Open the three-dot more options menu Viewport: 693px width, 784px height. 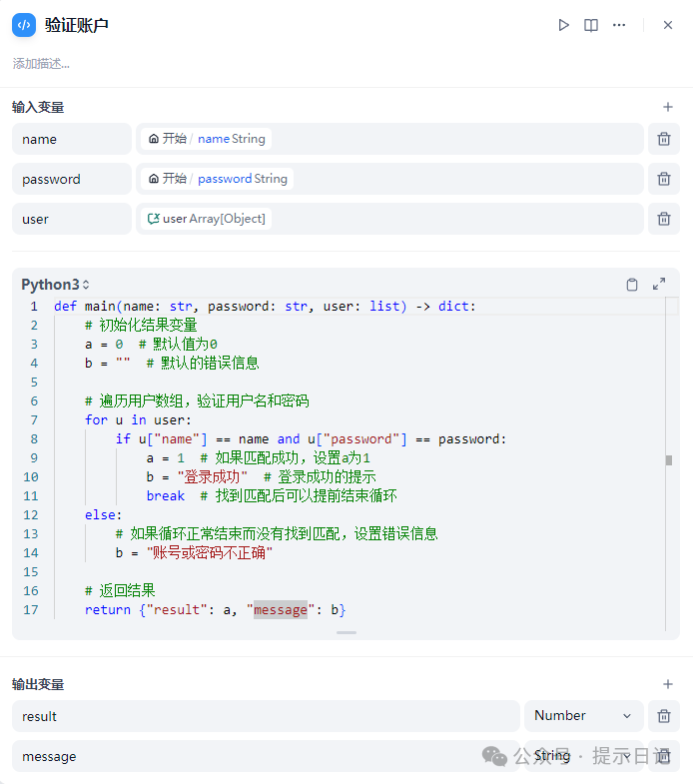point(619,25)
